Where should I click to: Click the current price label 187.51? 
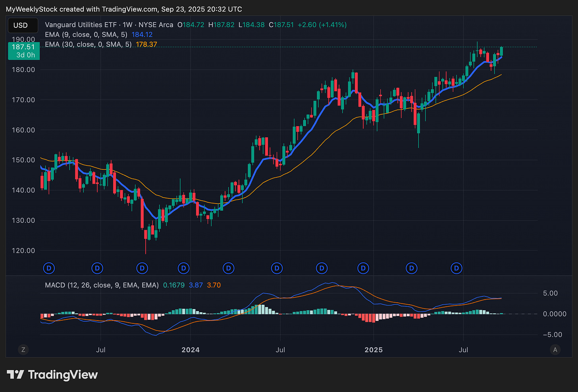pos(24,51)
